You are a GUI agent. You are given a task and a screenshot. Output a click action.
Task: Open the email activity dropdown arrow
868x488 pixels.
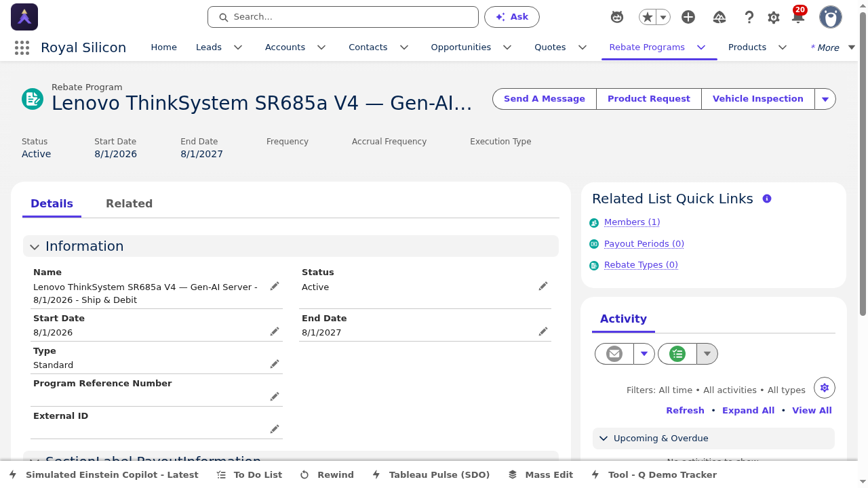tap(644, 354)
